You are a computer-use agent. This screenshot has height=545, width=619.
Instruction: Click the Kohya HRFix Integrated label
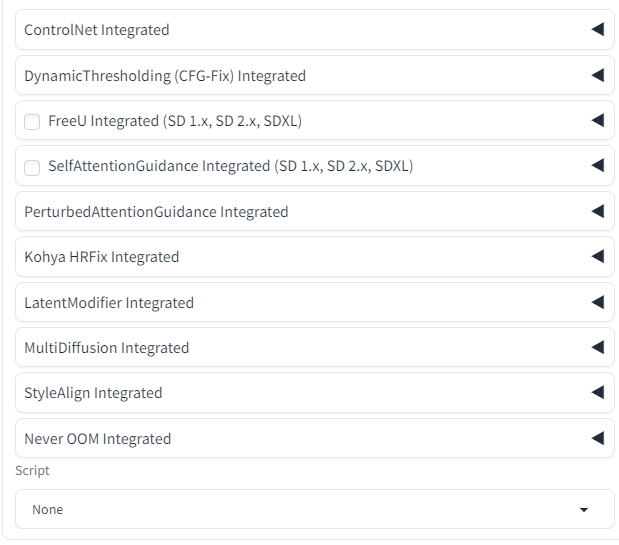(x=102, y=257)
